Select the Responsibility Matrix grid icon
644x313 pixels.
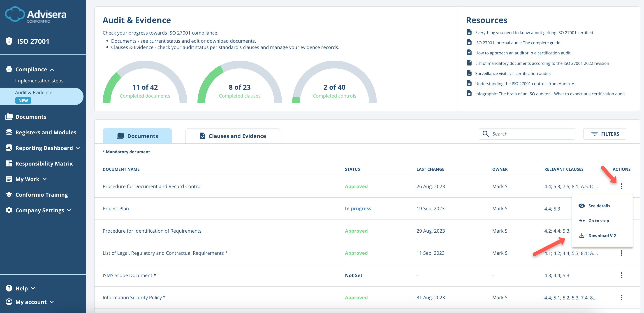click(9, 163)
